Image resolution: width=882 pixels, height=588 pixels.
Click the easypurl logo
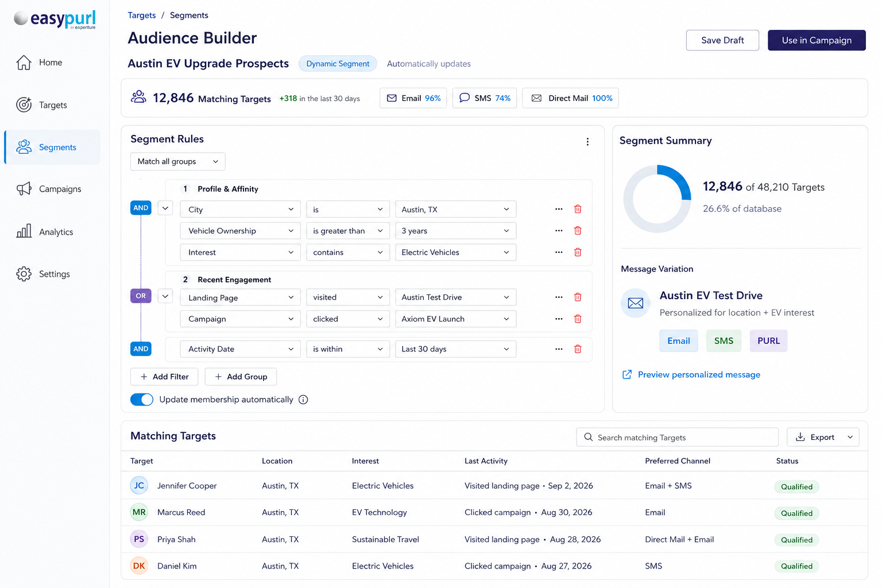click(55, 20)
